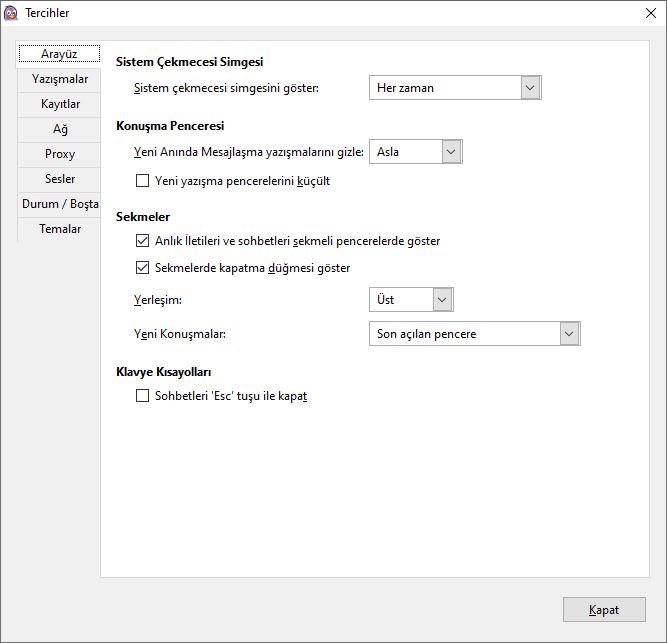667x643 pixels.
Task: Select the Ağ tab
Action: pos(60,129)
